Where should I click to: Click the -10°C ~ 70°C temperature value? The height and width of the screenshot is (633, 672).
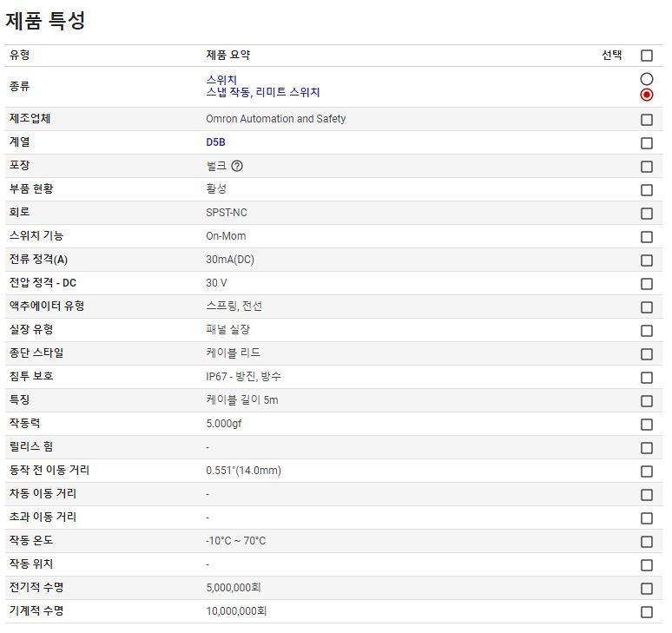[235, 541]
